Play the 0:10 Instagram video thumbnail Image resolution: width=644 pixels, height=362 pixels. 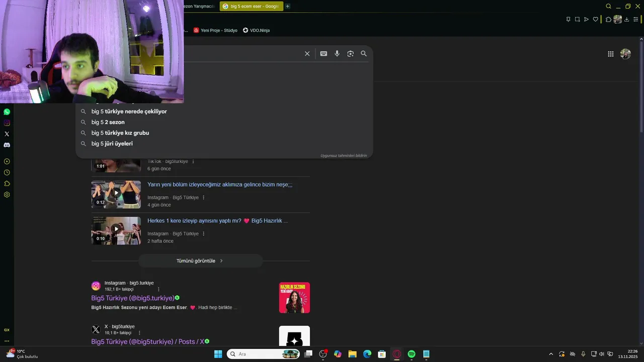point(116,230)
